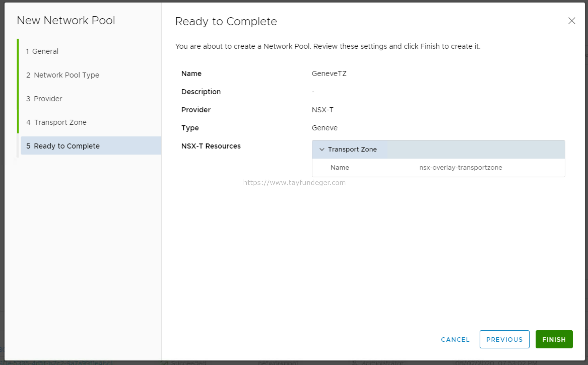Click the Geneve type value
This screenshot has width=588, height=365.
coord(324,128)
